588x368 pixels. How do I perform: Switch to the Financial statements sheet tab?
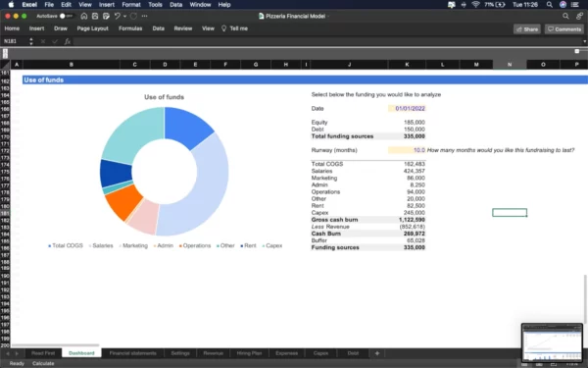(x=132, y=353)
